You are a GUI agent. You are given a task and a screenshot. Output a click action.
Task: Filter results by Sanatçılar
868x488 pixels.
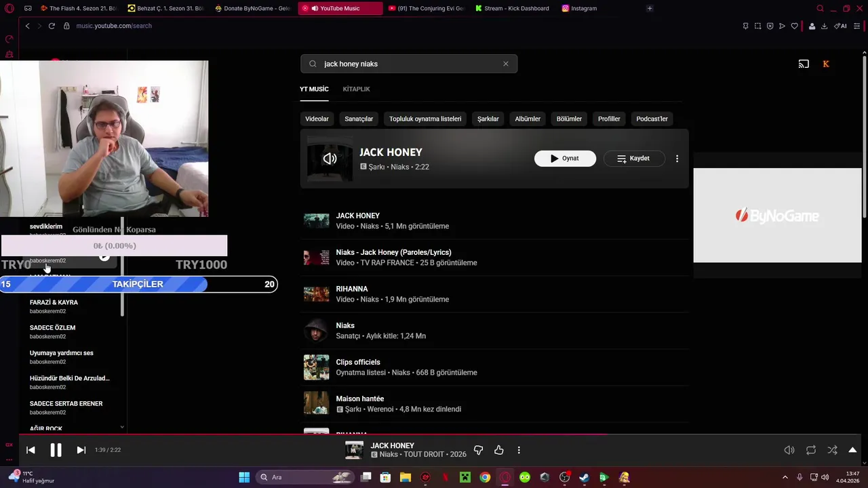pos(359,119)
